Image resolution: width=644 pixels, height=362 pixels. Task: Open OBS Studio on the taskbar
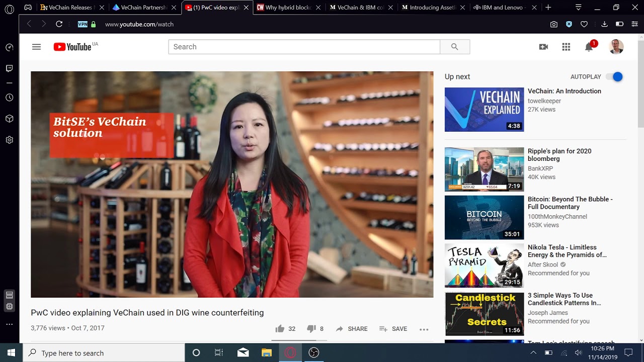pyautogui.click(x=314, y=353)
